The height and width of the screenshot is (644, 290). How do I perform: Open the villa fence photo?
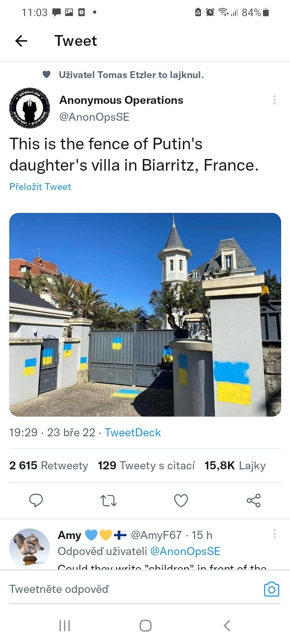pyautogui.click(x=145, y=314)
